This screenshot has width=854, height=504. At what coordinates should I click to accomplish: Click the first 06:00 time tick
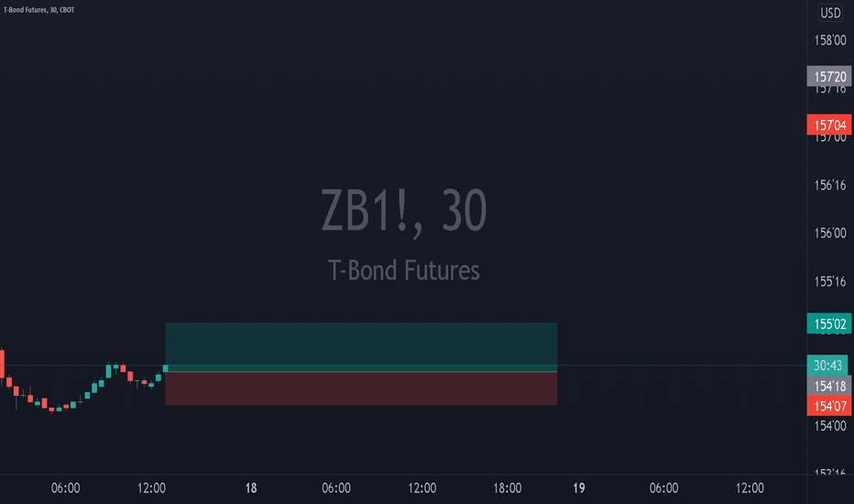(65, 488)
